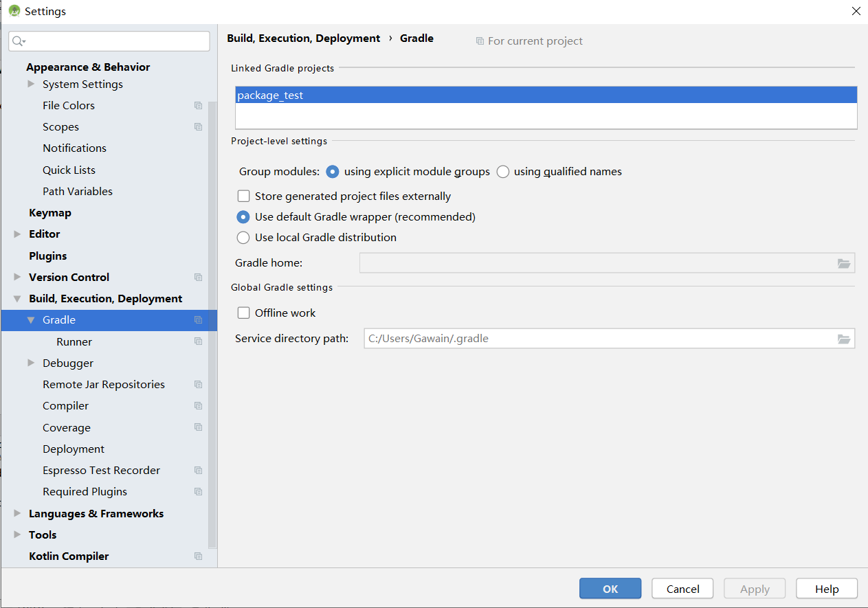This screenshot has width=868, height=608.
Task: Focus the settings search field
Action: (109, 41)
